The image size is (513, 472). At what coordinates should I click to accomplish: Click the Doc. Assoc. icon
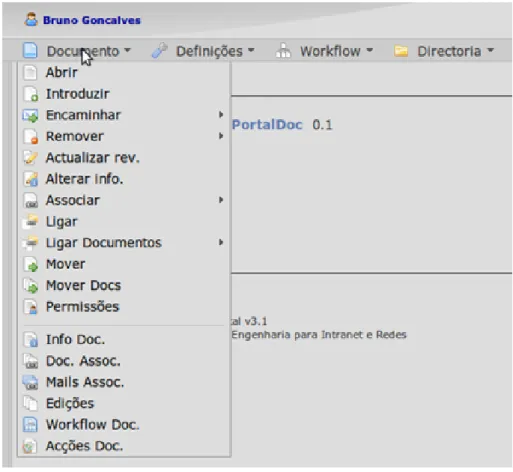pos(30,361)
